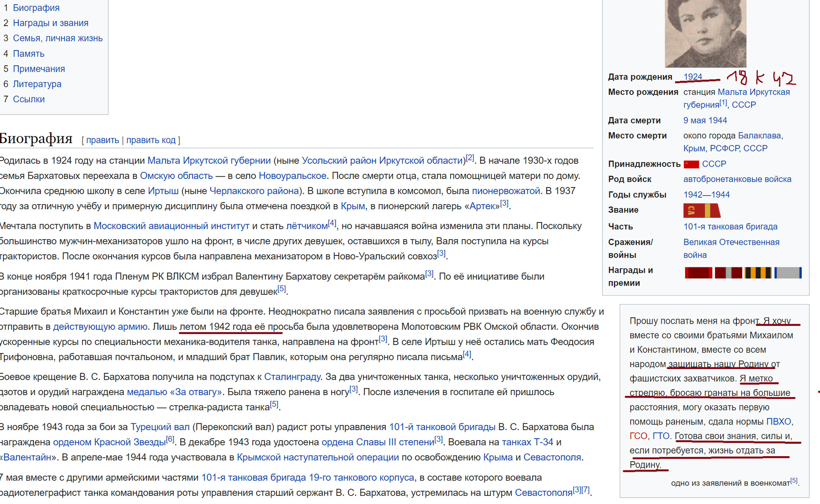The image size is (820, 504).
Task: Open Московский авиационный институт link
Action: [171, 226]
